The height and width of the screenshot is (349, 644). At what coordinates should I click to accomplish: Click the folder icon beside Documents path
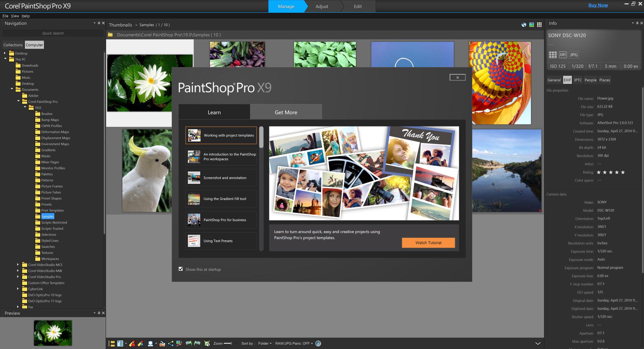110,35
